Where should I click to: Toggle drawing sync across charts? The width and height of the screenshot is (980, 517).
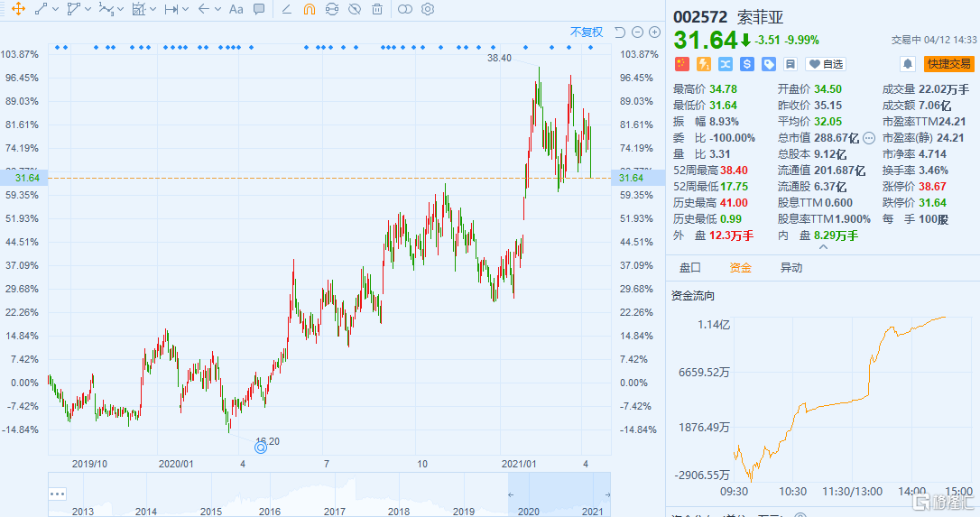(x=332, y=9)
